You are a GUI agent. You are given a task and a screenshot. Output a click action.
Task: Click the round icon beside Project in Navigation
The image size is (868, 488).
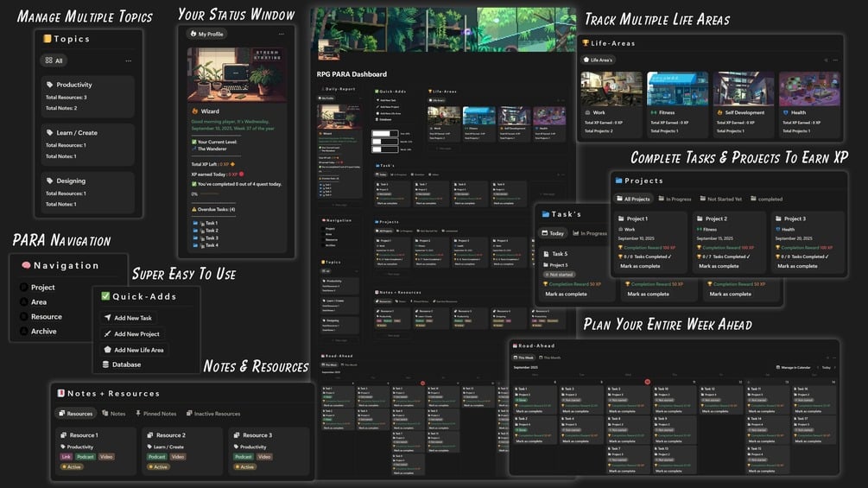click(x=24, y=287)
